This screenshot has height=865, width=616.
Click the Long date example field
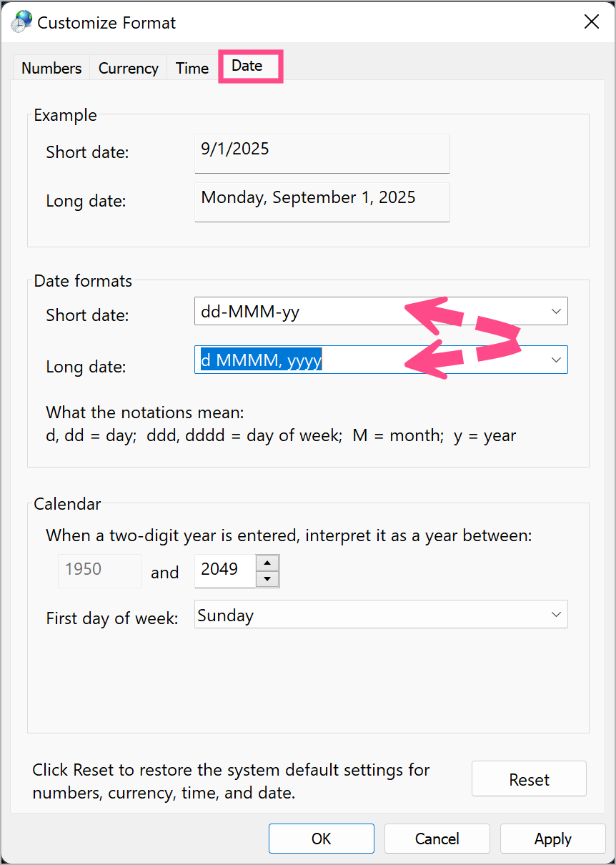[322, 201]
